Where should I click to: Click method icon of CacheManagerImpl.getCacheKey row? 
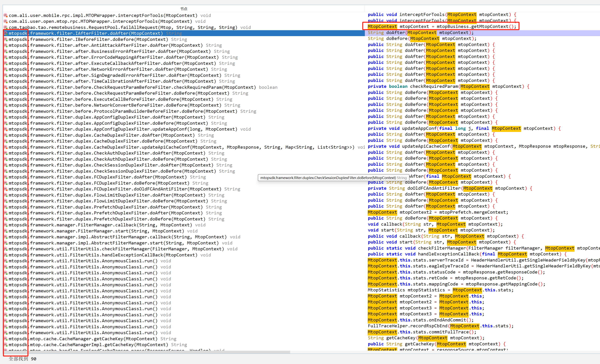pos(6,345)
